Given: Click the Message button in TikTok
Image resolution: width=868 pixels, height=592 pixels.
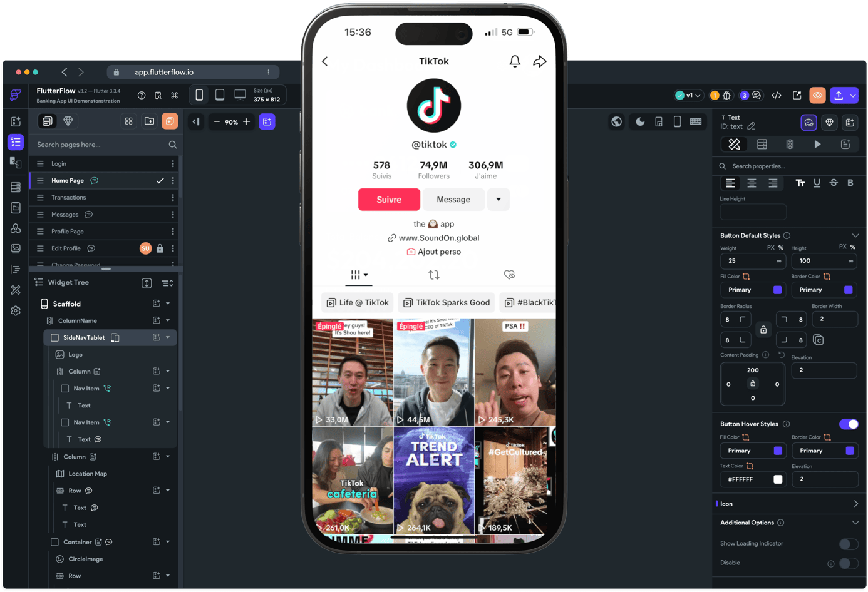Looking at the screenshot, I should pyautogui.click(x=453, y=200).
